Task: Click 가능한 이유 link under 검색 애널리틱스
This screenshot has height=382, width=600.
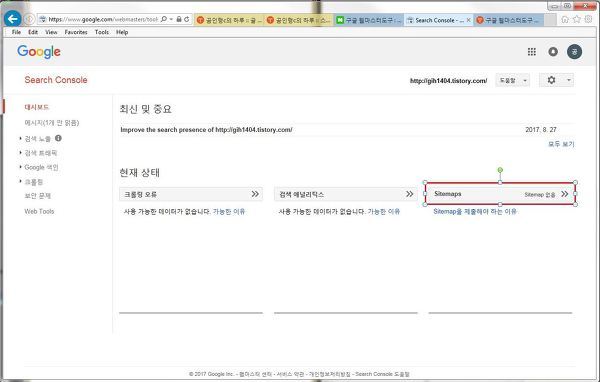Action: tap(384, 211)
